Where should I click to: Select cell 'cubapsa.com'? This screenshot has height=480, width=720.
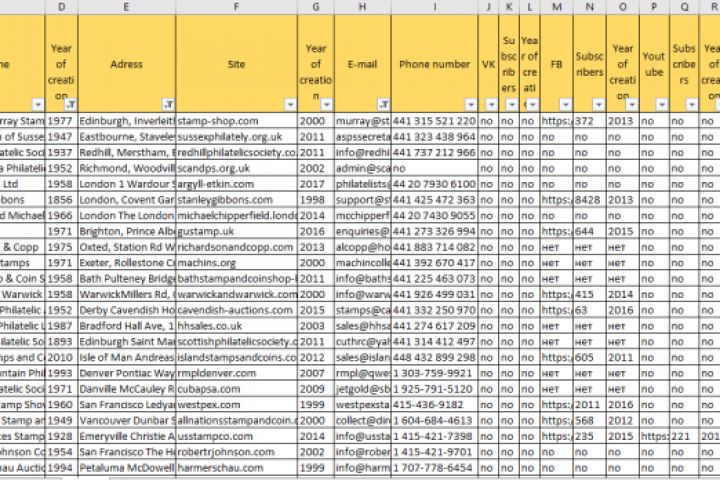pos(236,389)
